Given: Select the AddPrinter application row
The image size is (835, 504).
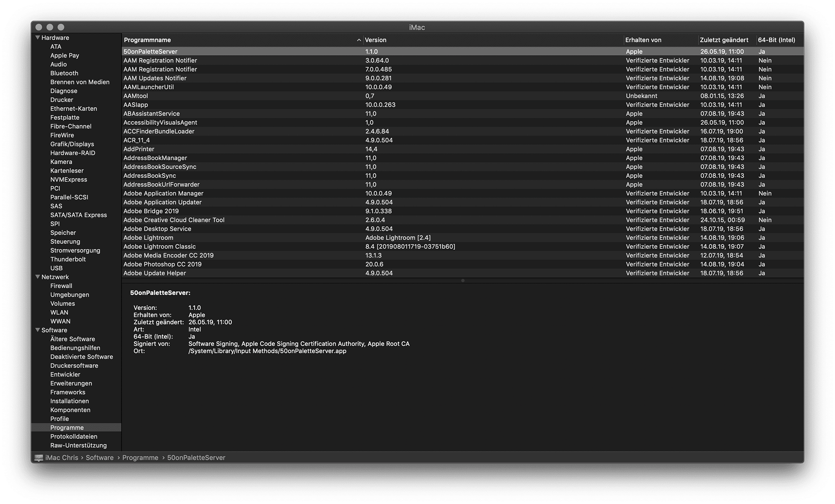Looking at the screenshot, I should 139,149.
